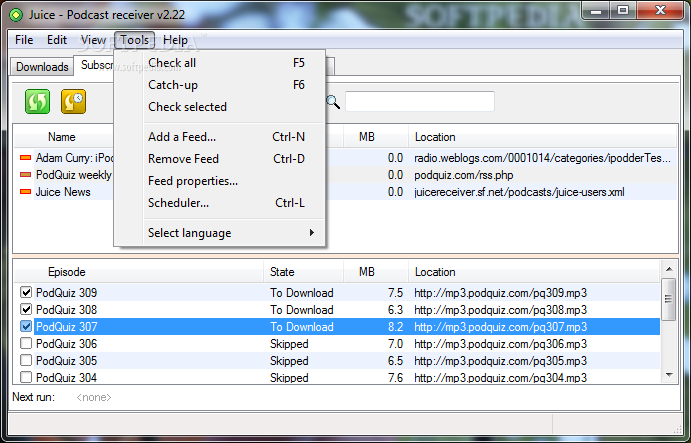Viewport: 691px width, 443px height.
Task: Check the PodQuiz 306 checkbox
Action: tap(26, 343)
